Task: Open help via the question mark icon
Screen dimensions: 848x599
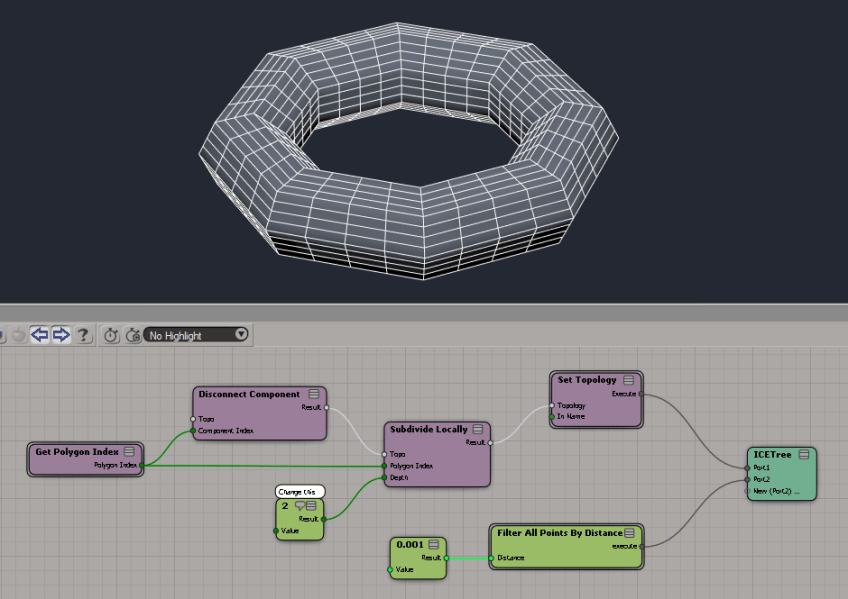Action: coord(84,334)
